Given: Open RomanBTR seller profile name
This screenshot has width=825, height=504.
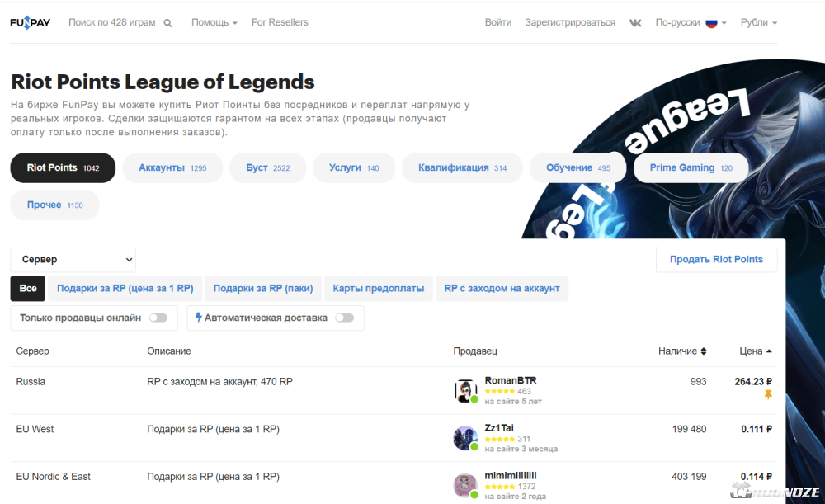Looking at the screenshot, I should [x=511, y=380].
